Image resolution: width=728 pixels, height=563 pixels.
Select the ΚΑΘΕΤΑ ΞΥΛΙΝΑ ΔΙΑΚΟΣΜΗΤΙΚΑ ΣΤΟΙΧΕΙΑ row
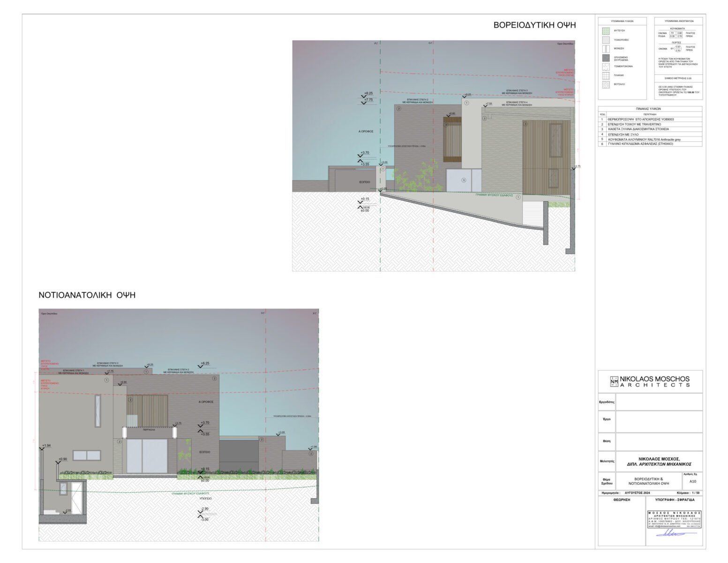pyautogui.click(x=650, y=129)
